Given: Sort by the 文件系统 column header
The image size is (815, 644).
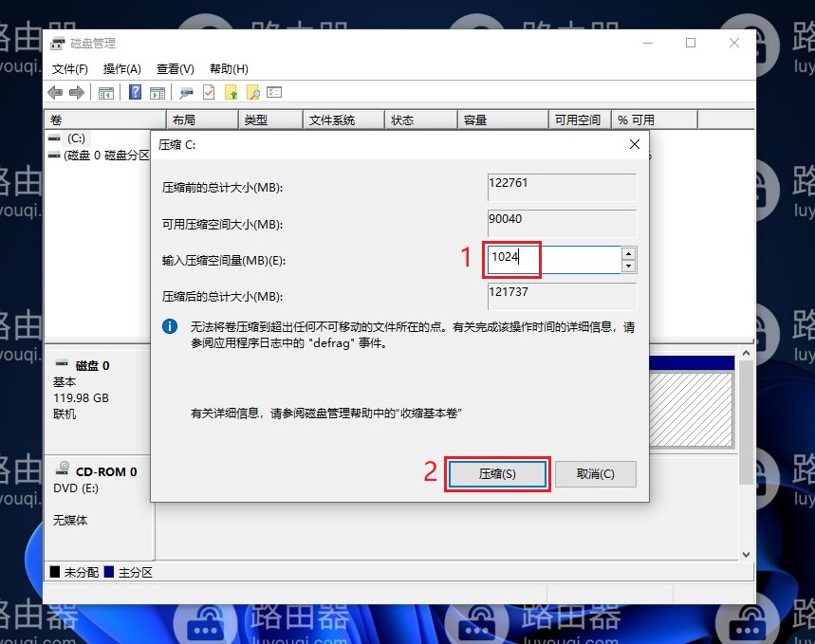Looking at the screenshot, I should (343, 120).
